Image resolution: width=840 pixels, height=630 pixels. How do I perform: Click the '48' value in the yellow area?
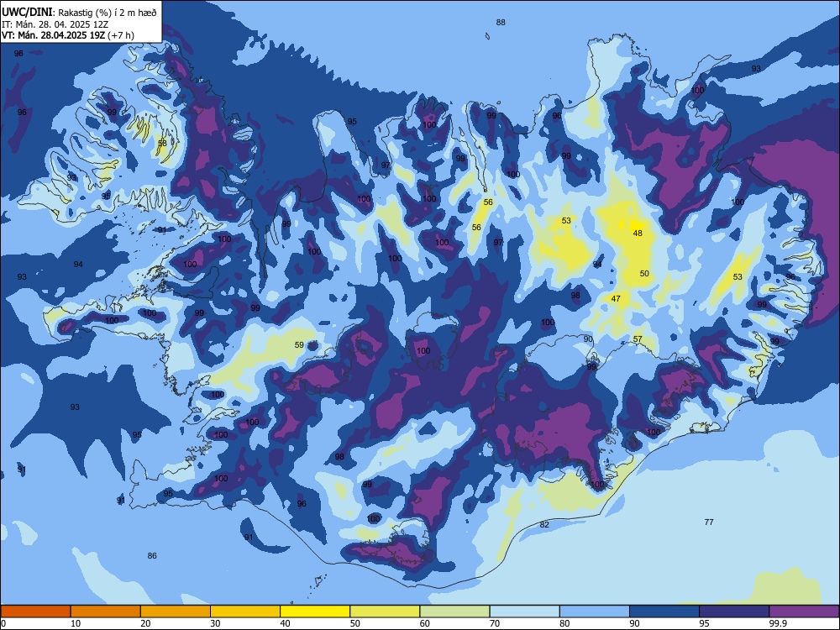pyautogui.click(x=638, y=233)
